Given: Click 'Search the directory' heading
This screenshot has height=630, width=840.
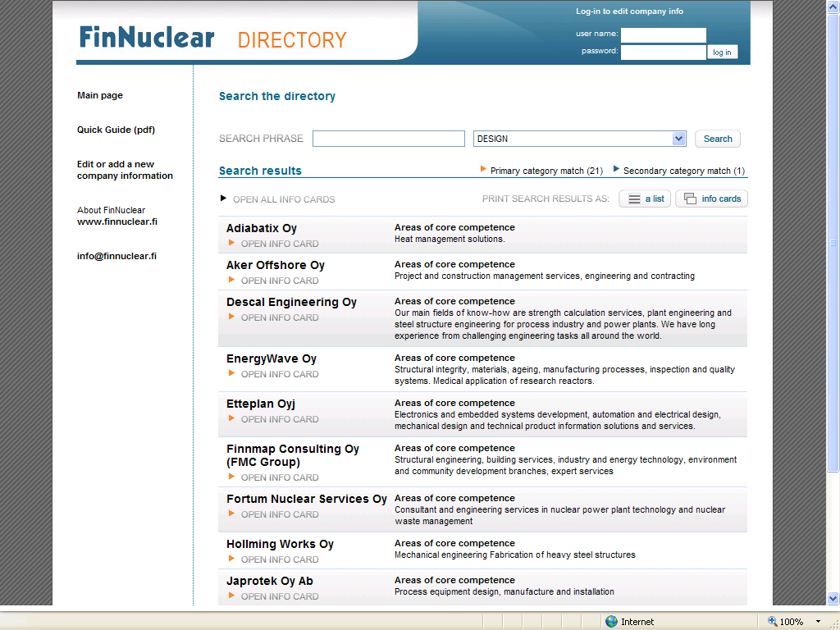Looking at the screenshot, I should (x=277, y=97).
